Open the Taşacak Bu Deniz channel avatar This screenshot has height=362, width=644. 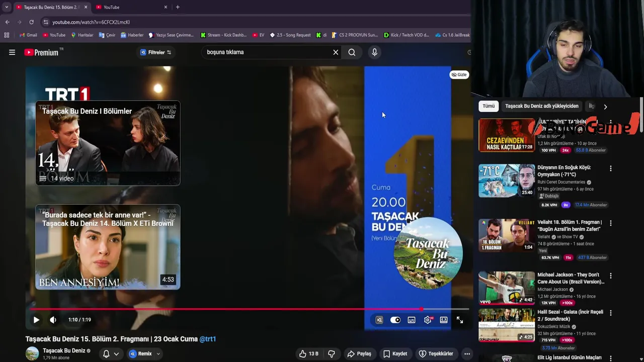pos(32,353)
